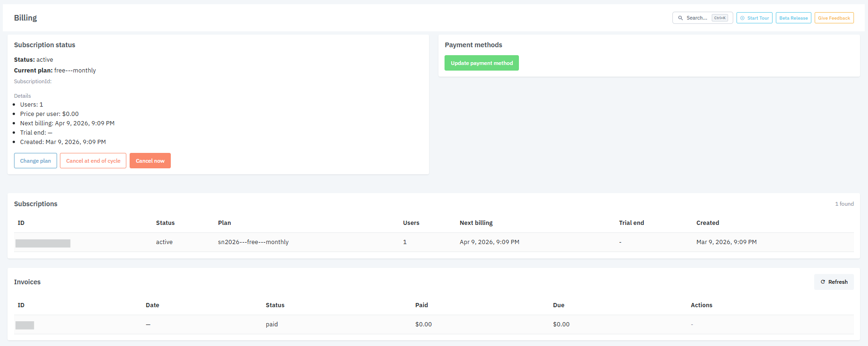Click the play icon in Start Tour
Viewport: 868px width, 346px height.
pos(743,18)
